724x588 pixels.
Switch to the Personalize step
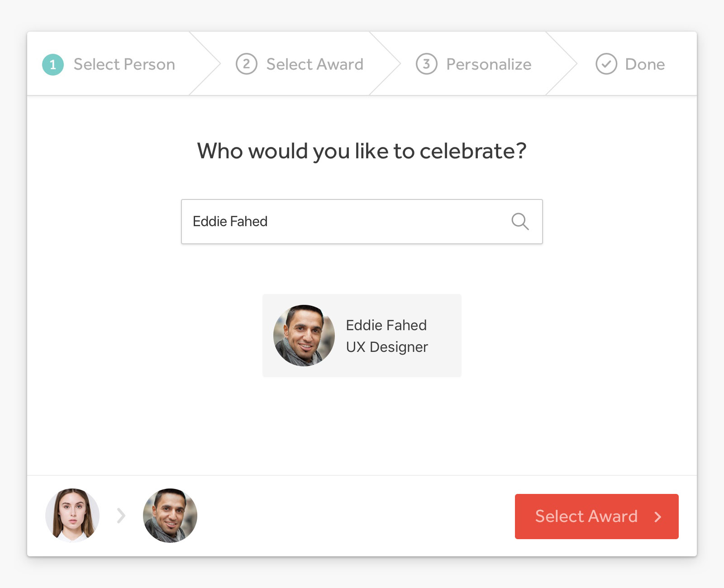pyautogui.click(x=473, y=64)
